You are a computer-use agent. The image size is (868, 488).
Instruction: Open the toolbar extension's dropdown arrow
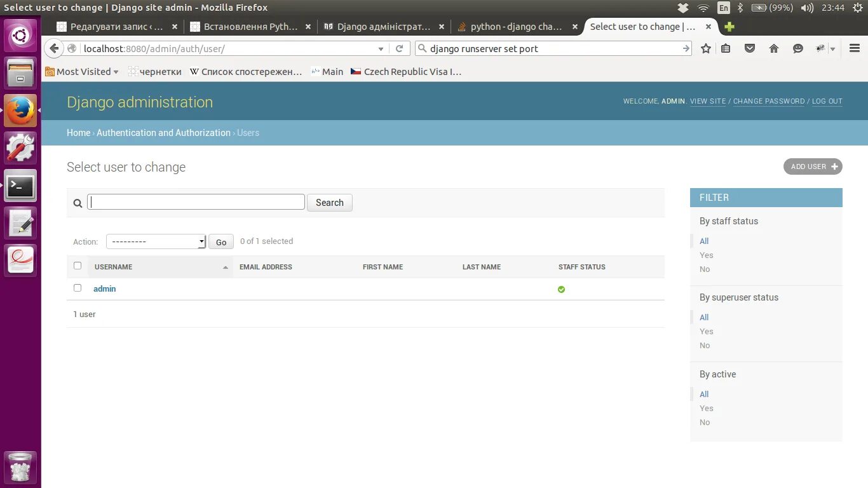coord(832,49)
